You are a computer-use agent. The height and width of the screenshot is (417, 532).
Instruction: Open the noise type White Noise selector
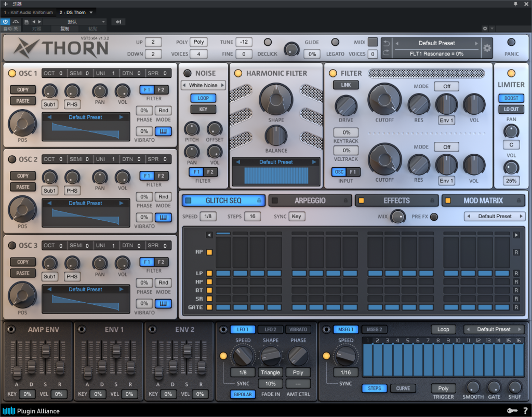click(203, 85)
